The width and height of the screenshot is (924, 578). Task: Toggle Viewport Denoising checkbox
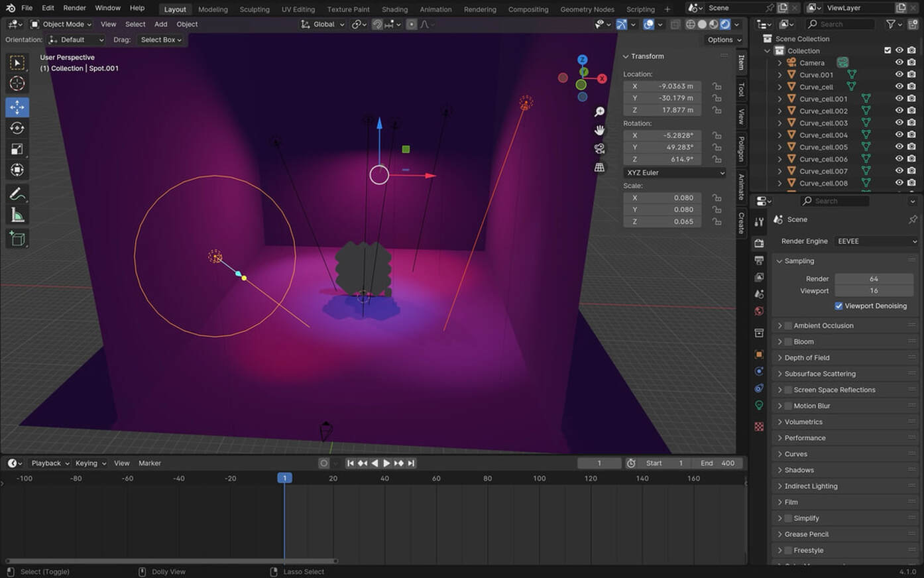(x=838, y=306)
